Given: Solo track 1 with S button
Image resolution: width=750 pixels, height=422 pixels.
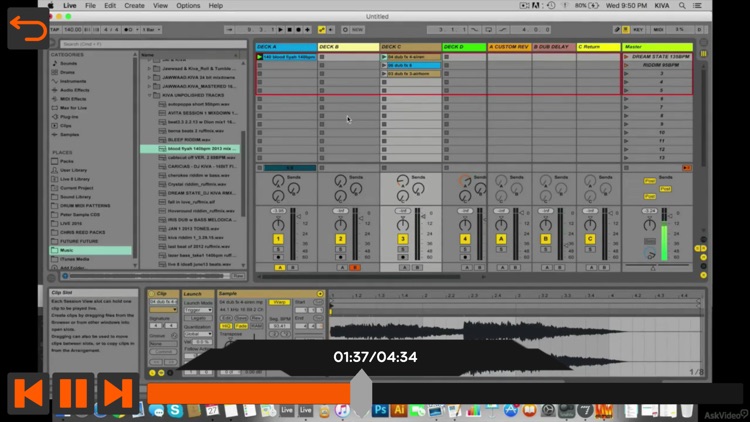Looking at the screenshot, I should click(x=278, y=250).
